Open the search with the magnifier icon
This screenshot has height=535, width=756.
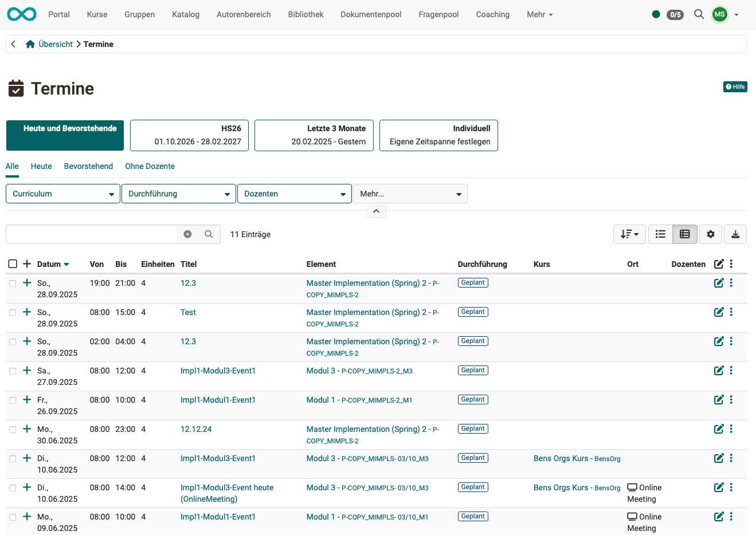tap(209, 234)
